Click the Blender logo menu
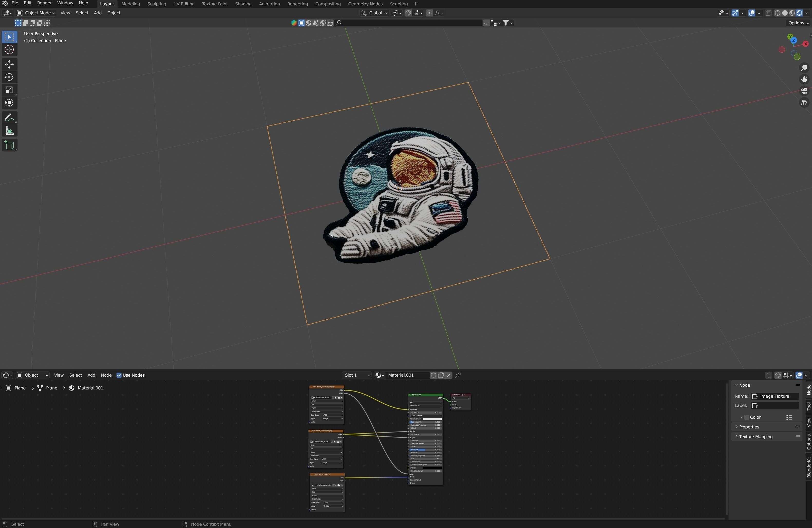 (5, 3)
